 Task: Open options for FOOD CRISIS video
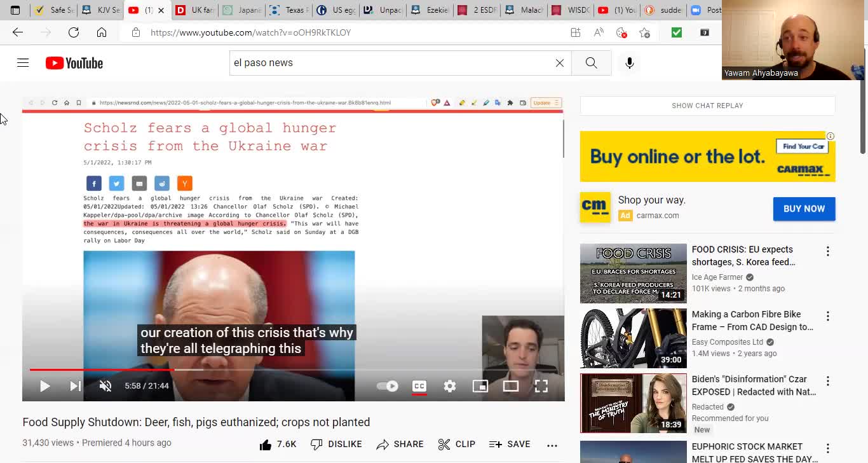(827, 251)
